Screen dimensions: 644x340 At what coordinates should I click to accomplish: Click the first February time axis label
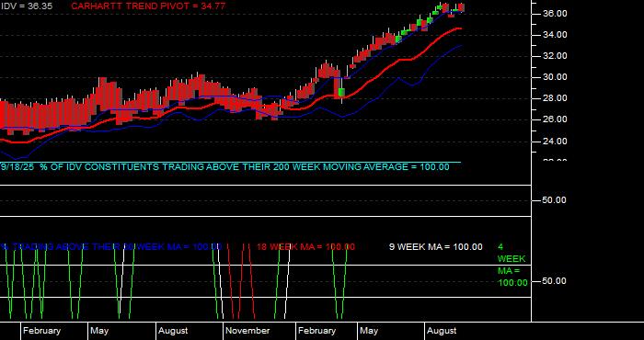tap(41, 331)
